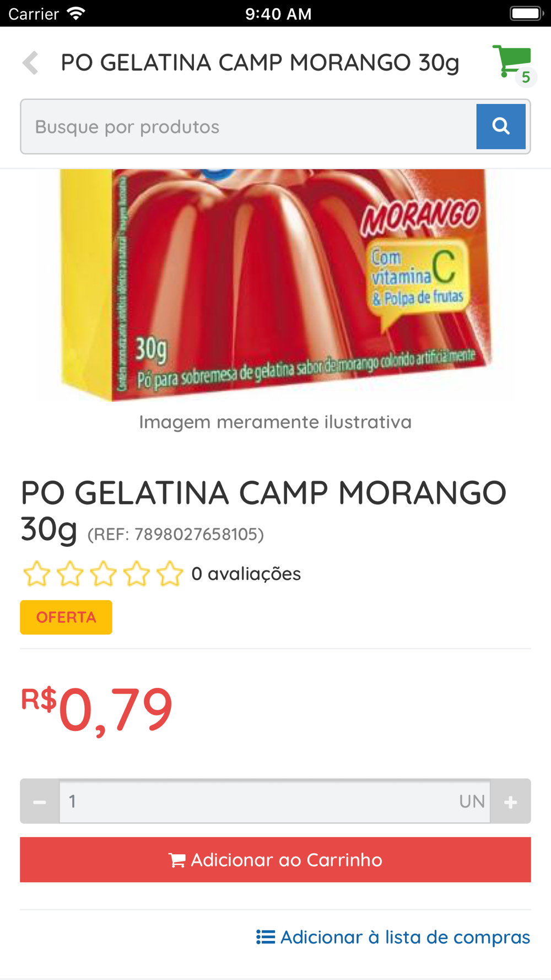551x980 pixels.
Task: Click 'Adicionar ao Carrinho' button
Action: pos(275,860)
